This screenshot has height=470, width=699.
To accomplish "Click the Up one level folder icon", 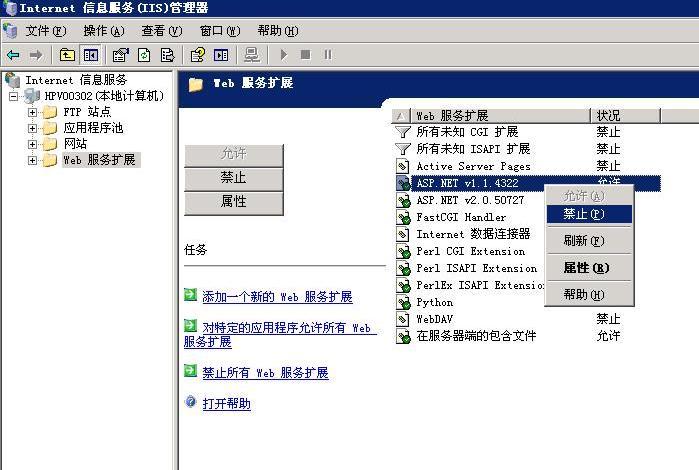I will 67,55.
